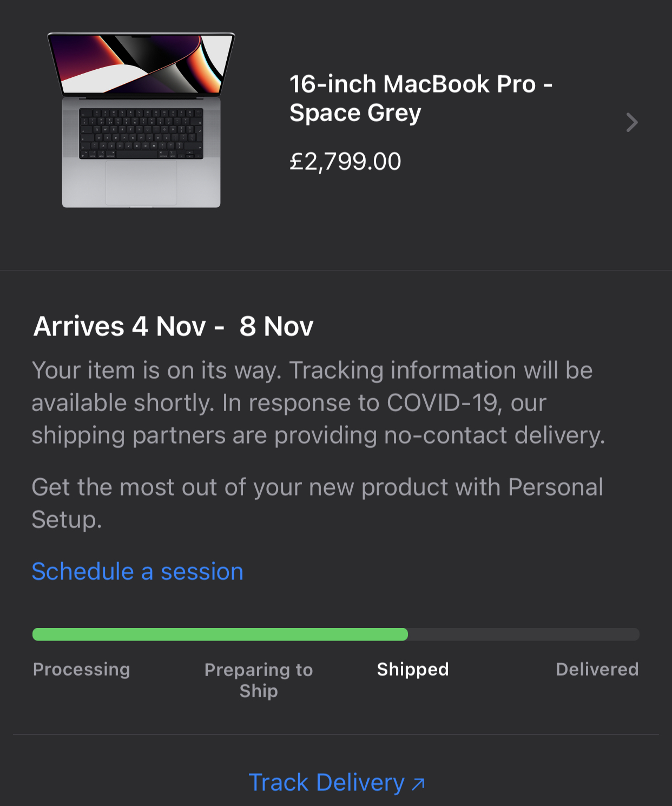Click the green filled part of progress bar
The width and height of the screenshot is (672, 806).
(220, 635)
